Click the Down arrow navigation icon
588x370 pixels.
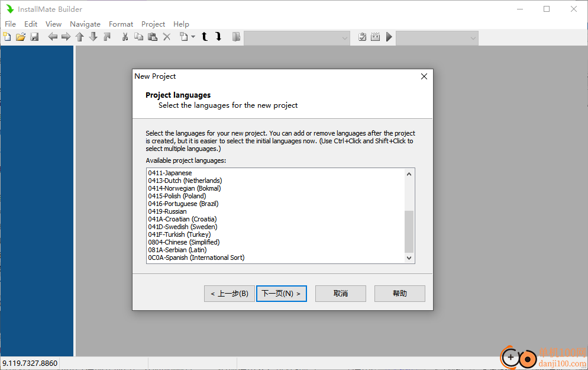pyautogui.click(x=93, y=37)
